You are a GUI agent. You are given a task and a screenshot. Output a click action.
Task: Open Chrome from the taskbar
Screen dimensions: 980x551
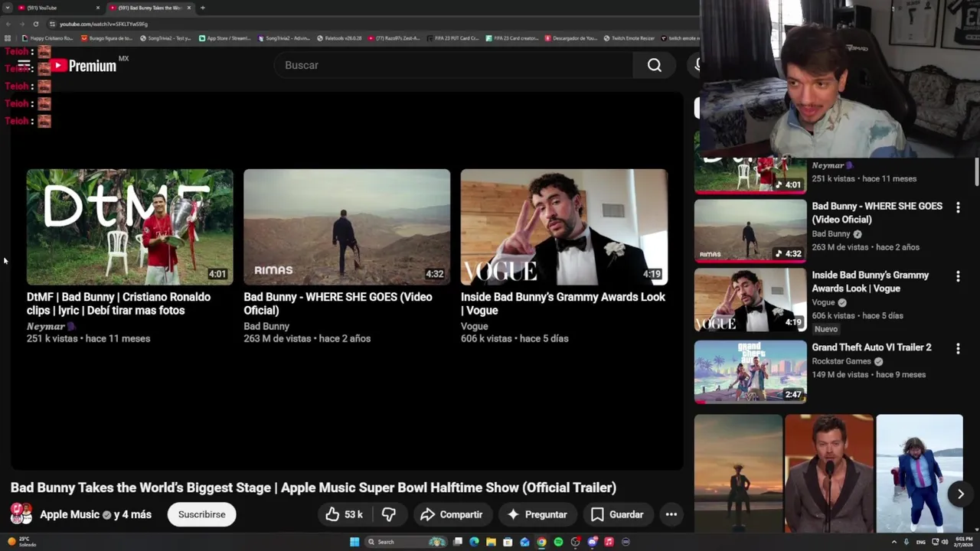coord(541,542)
